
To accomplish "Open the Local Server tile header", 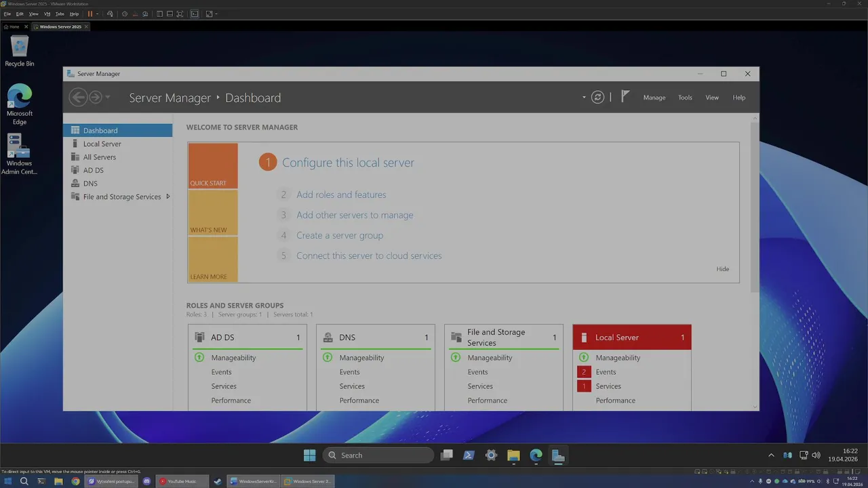I will tap(632, 337).
